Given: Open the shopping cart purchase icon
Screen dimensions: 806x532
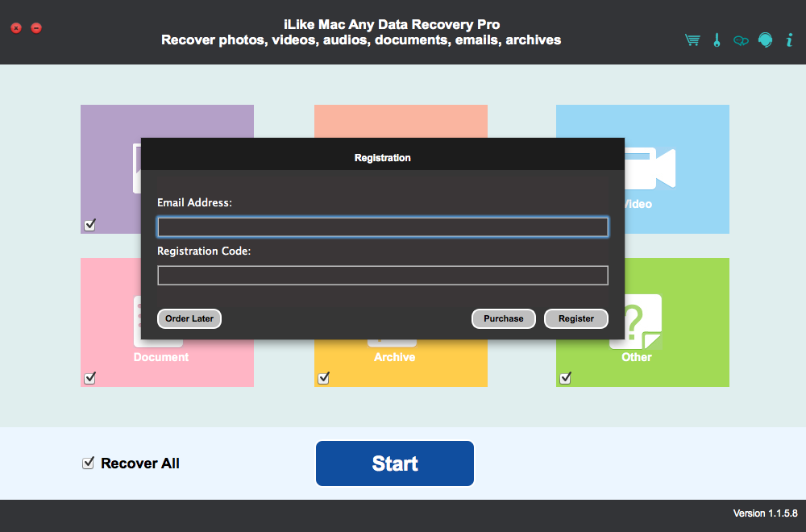Looking at the screenshot, I should [692, 40].
